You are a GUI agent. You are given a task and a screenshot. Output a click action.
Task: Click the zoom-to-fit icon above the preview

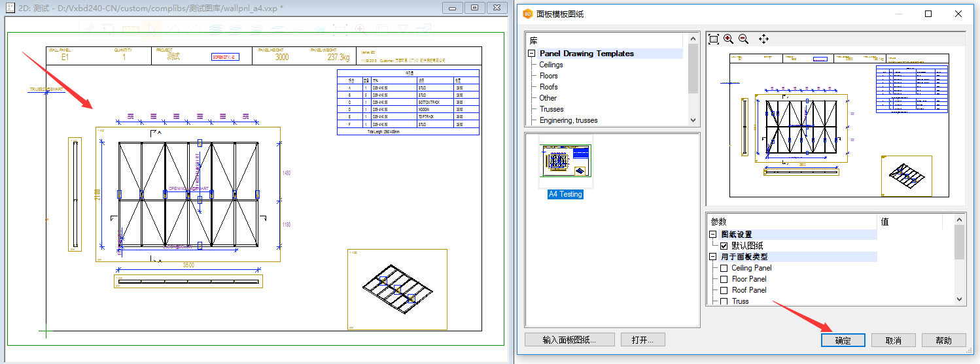[x=714, y=39]
